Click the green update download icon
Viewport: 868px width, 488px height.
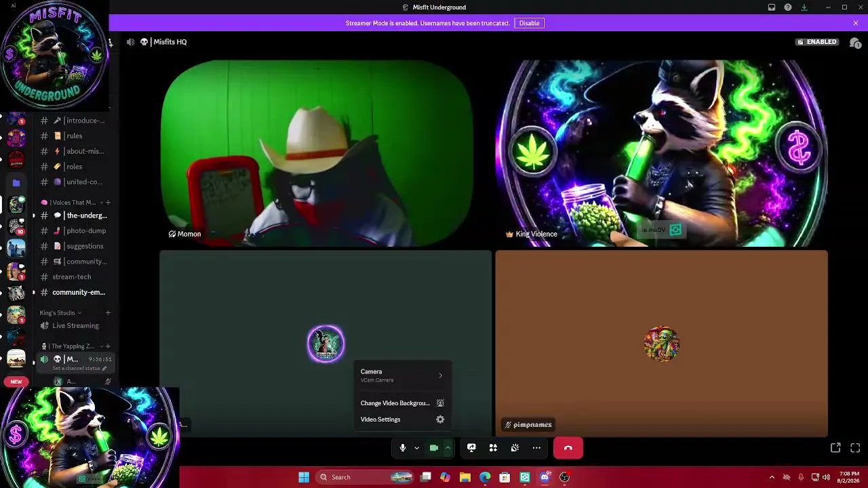[x=804, y=7]
